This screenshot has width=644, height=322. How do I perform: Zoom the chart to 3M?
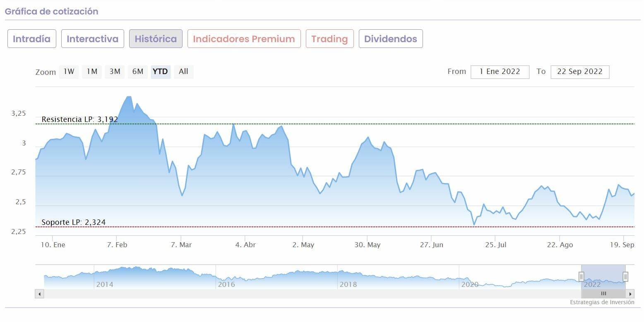[x=115, y=72]
